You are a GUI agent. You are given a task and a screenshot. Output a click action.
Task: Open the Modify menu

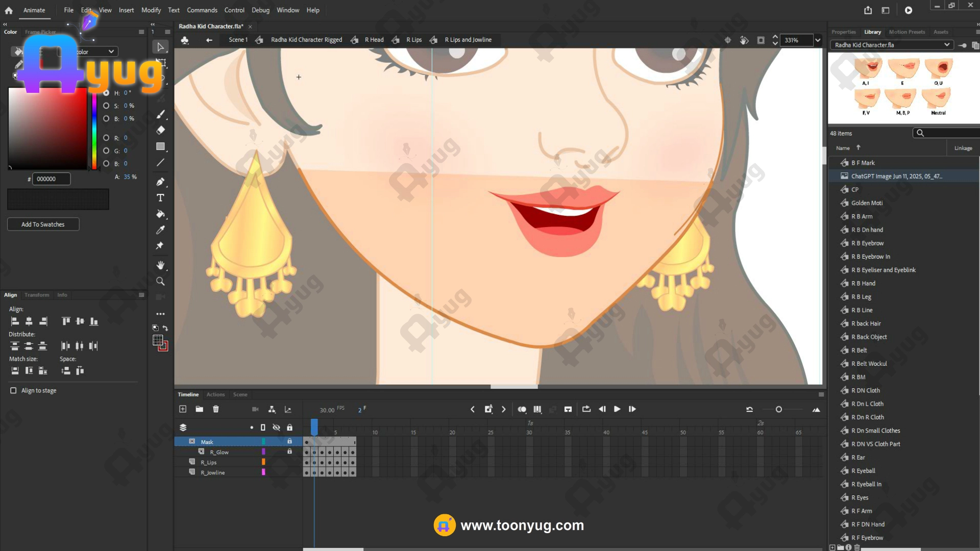[x=151, y=10]
